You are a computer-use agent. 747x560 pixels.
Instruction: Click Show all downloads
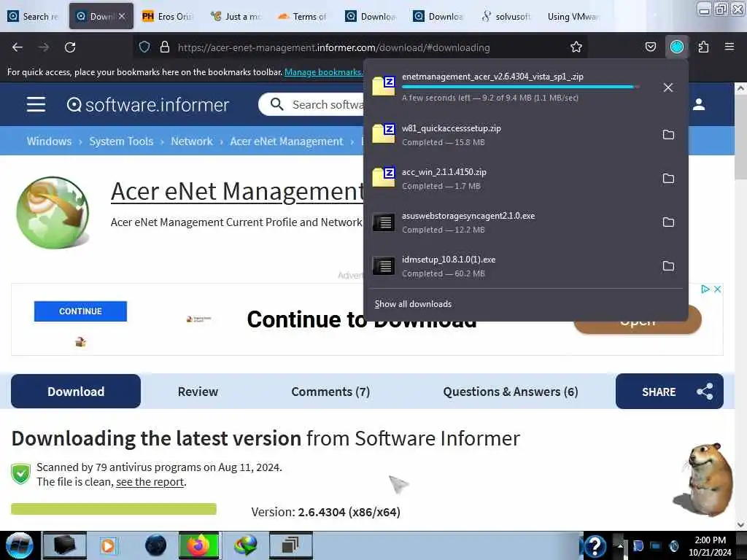pos(413,304)
